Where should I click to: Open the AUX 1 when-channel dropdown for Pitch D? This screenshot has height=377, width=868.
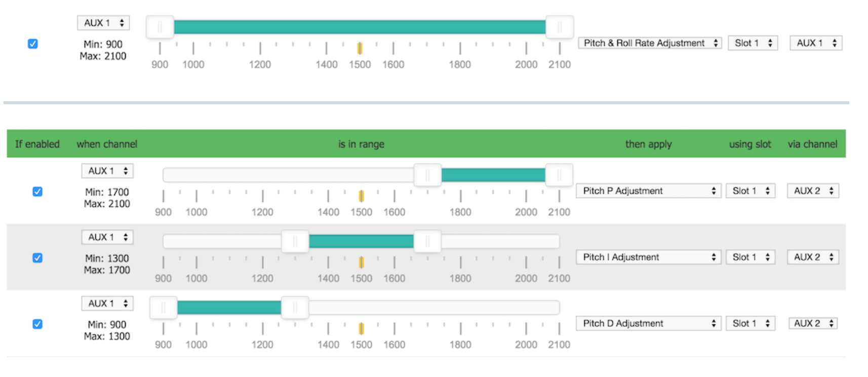tap(107, 303)
